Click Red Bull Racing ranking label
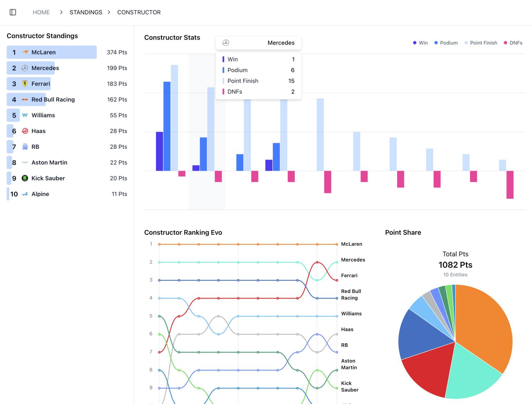This screenshot has height=404, width=532. pos(351,295)
